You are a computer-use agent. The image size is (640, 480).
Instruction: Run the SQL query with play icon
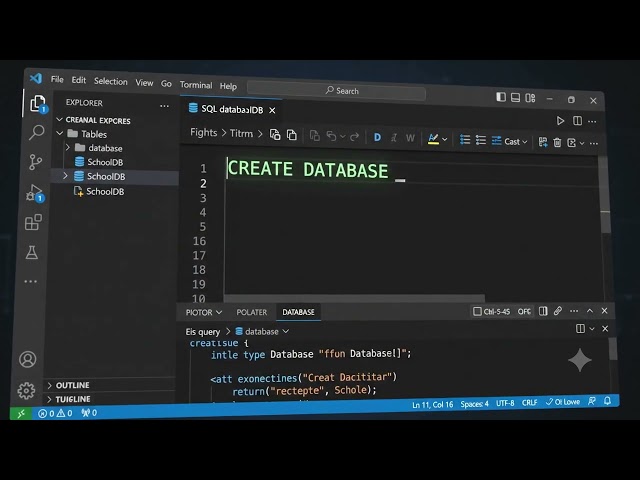tap(560, 120)
